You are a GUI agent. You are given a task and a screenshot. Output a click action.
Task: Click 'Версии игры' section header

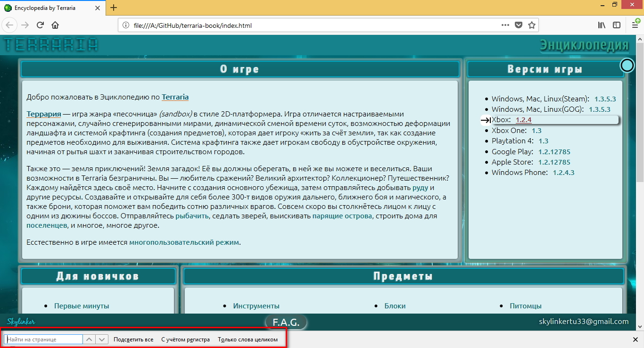coord(545,69)
